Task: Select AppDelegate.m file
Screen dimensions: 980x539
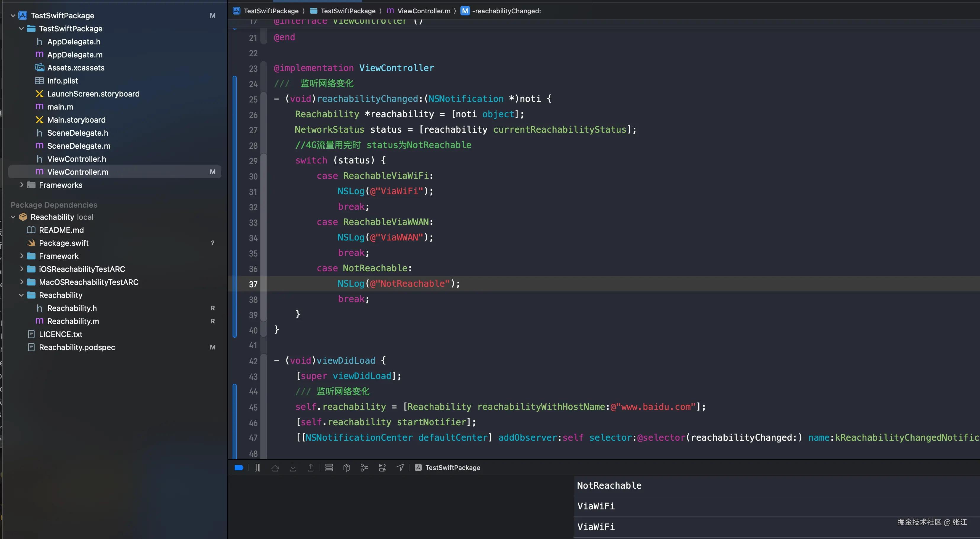Action: tap(75, 55)
